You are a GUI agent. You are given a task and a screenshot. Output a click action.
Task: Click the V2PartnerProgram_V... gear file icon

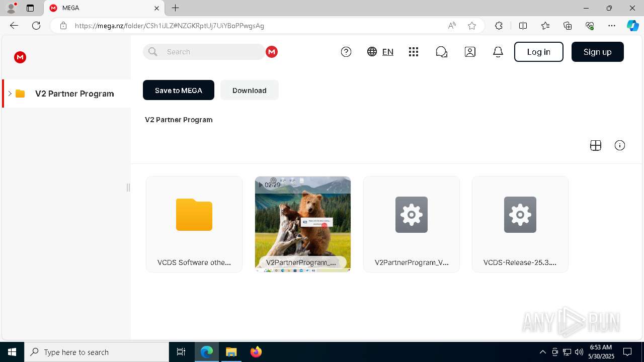point(412,215)
